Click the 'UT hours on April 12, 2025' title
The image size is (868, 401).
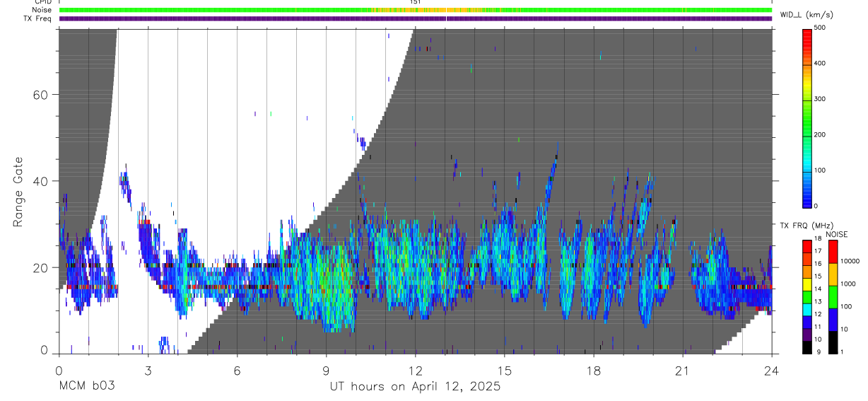pos(415,387)
